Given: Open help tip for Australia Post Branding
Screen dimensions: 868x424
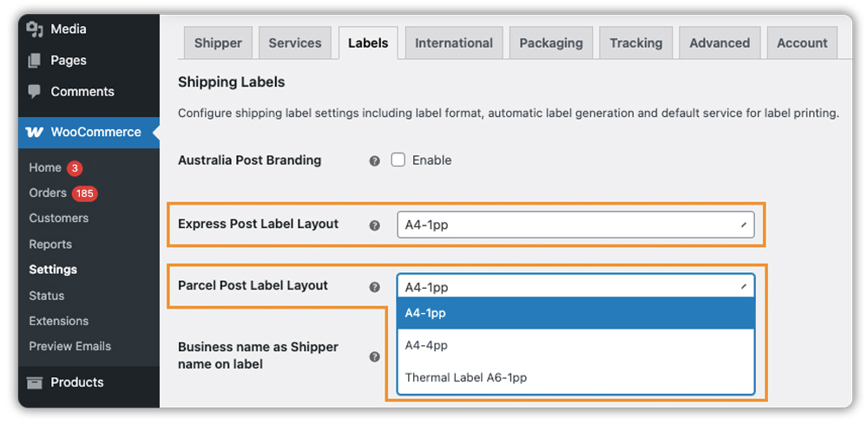Looking at the screenshot, I should 375,161.
